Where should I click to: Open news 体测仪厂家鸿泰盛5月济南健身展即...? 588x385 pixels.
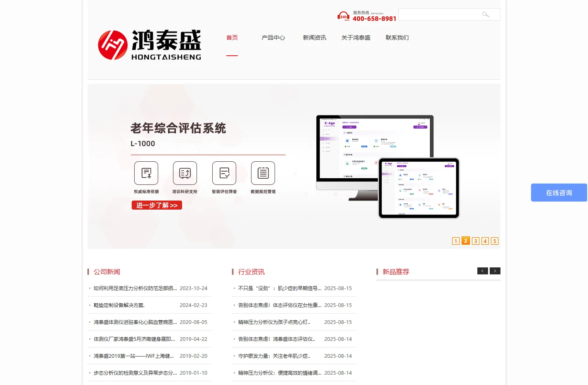tap(135, 339)
